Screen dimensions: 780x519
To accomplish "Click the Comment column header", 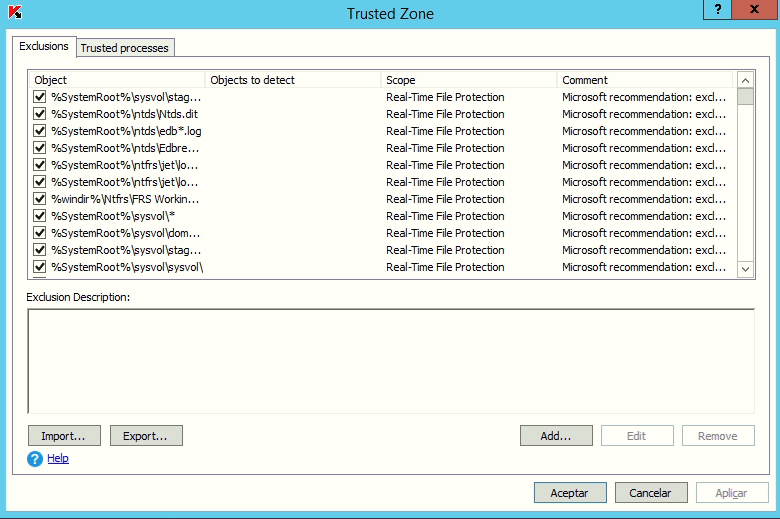I will pyautogui.click(x=645, y=80).
